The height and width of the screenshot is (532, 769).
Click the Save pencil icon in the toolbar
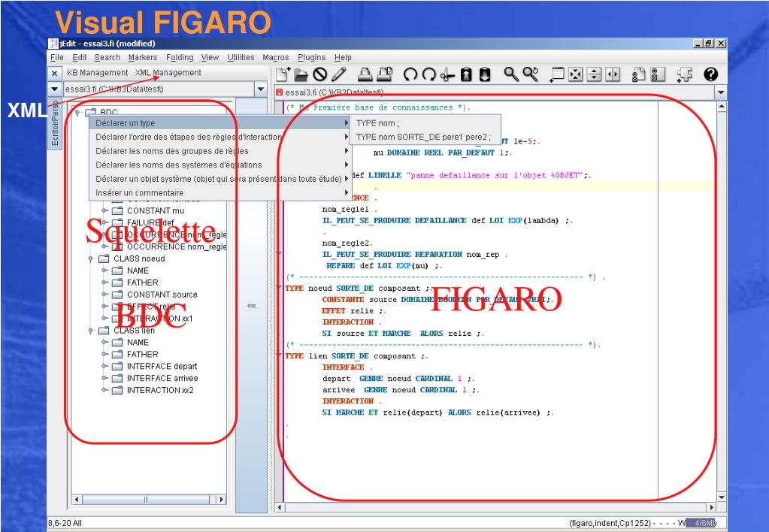click(339, 74)
